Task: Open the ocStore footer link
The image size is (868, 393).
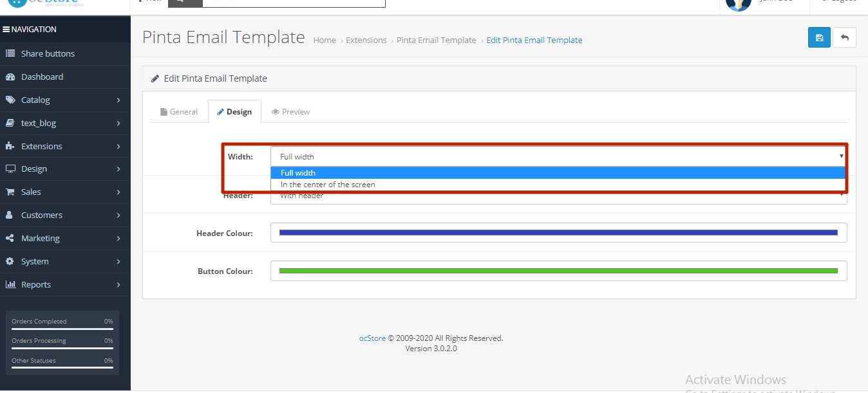Action: click(372, 338)
